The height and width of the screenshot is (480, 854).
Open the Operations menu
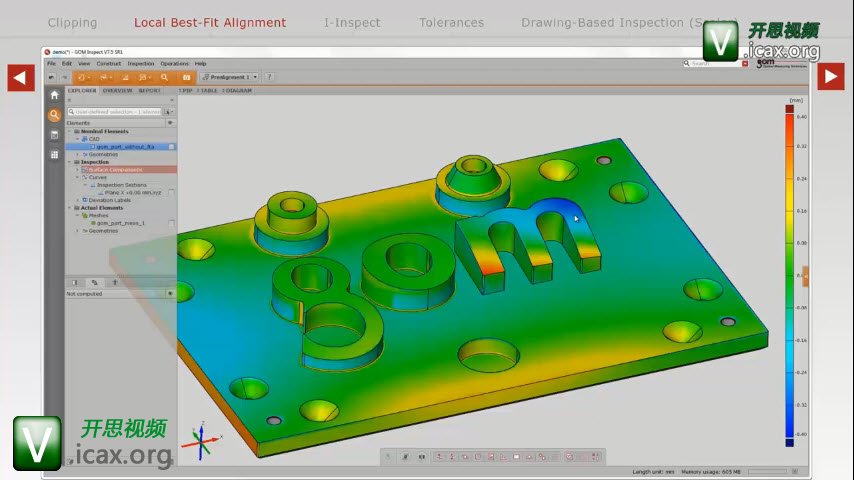pos(174,64)
